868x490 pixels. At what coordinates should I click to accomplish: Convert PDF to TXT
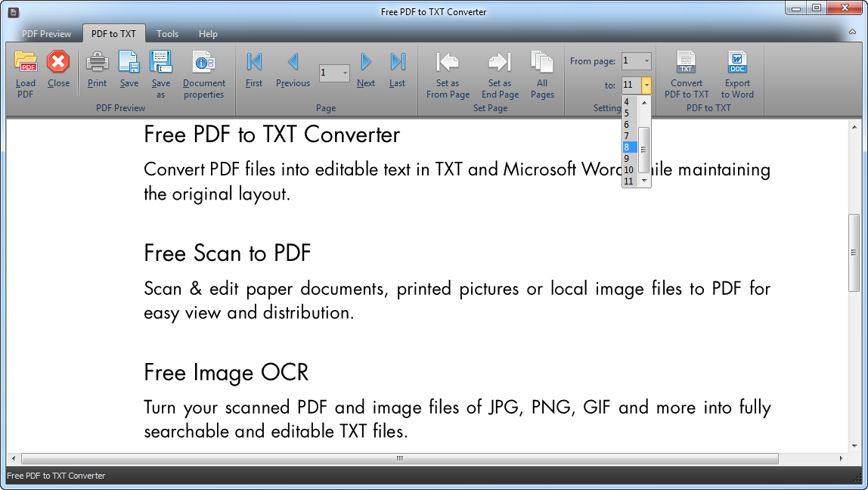[686, 64]
